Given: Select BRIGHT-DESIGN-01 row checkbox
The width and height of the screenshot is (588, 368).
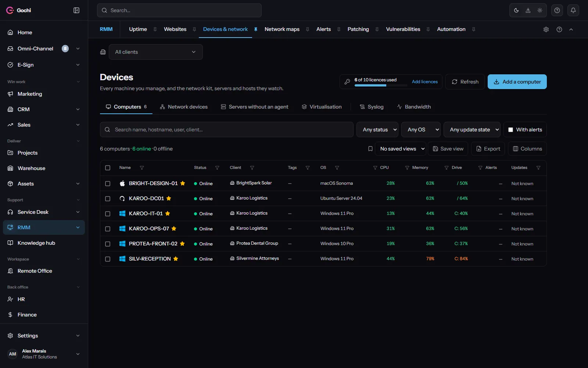Looking at the screenshot, I should coord(108,184).
